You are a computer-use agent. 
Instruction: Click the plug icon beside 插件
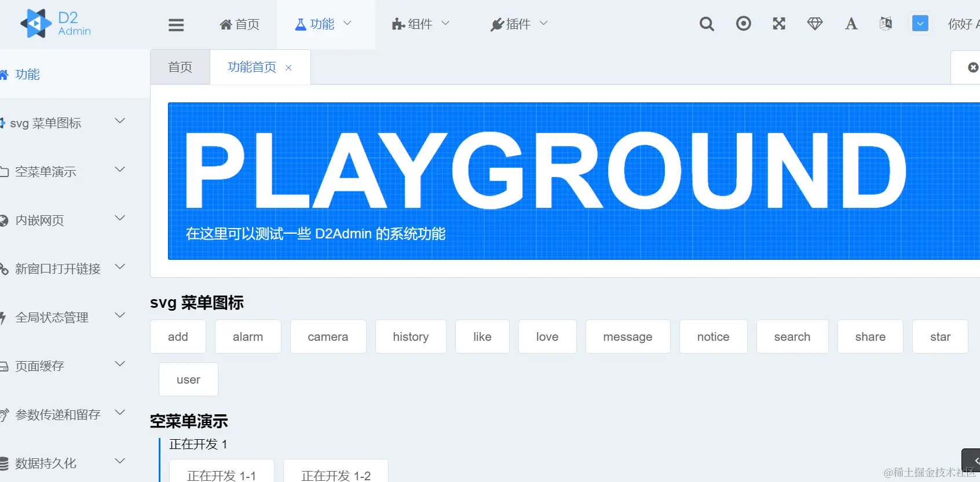[x=496, y=24]
